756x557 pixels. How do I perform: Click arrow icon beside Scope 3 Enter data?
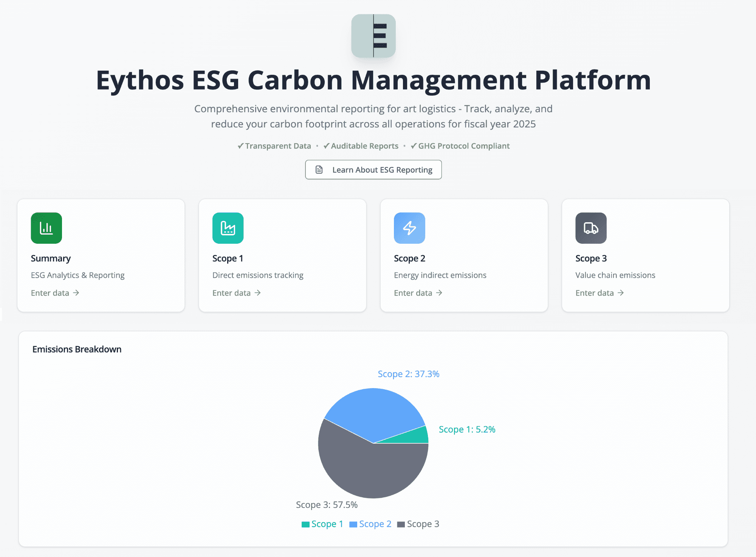(621, 293)
